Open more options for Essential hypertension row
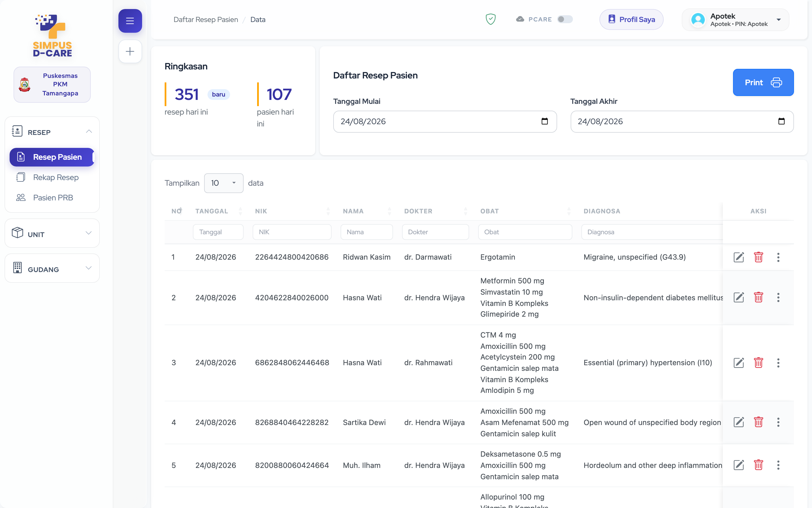The image size is (812, 508). [x=778, y=363]
